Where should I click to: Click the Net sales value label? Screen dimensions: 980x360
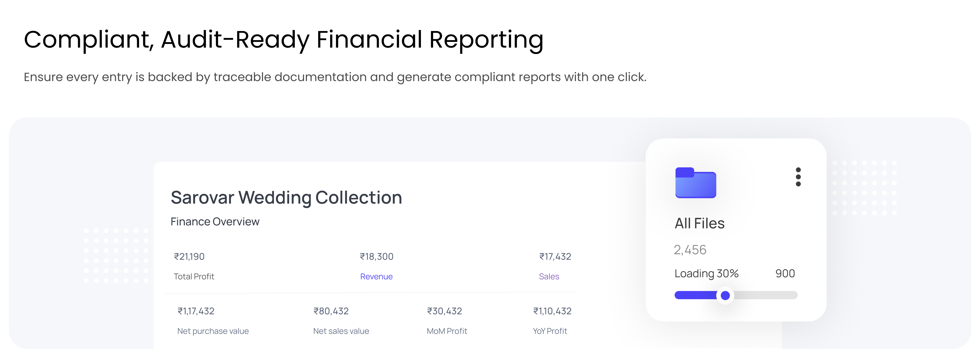coord(341,331)
